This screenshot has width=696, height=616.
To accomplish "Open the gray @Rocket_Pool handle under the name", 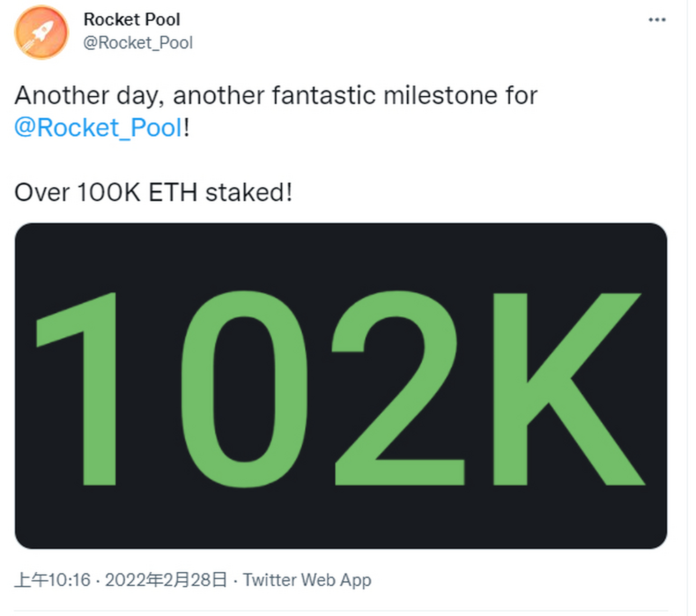I will pyautogui.click(x=138, y=42).
